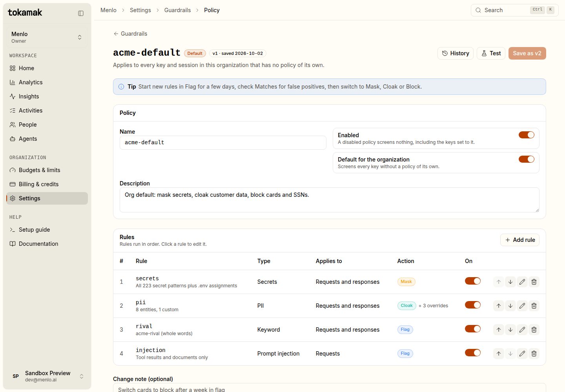Image resolution: width=565 pixels, height=392 pixels.
Task: Click the policy Name input field
Action: pos(223,143)
